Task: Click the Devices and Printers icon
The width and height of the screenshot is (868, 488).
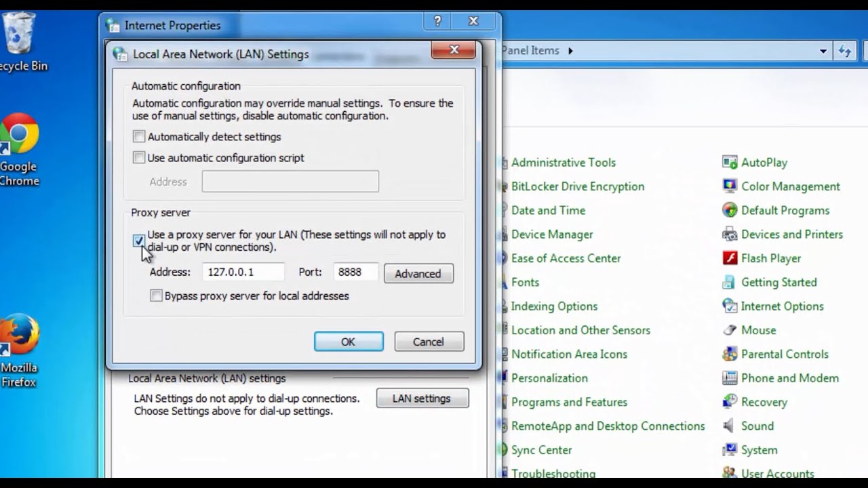Action: coord(730,235)
